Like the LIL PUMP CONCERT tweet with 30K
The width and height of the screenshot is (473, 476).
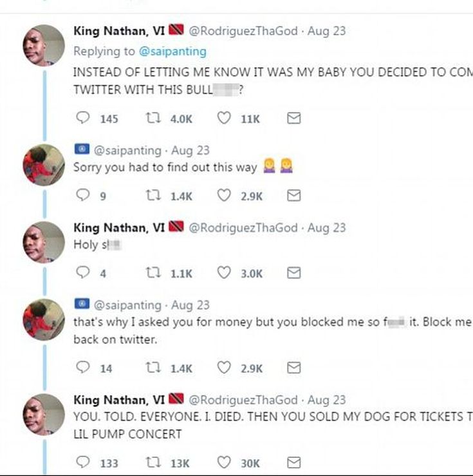(x=224, y=462)
